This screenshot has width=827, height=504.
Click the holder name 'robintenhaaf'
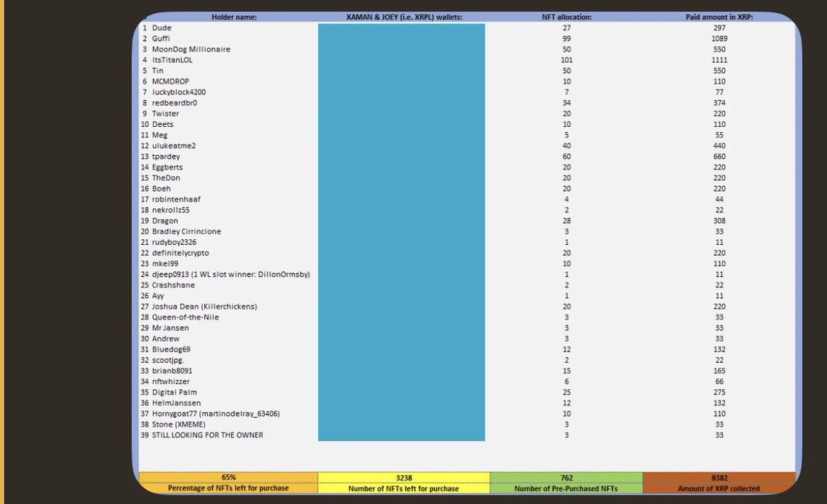[176, 199]
